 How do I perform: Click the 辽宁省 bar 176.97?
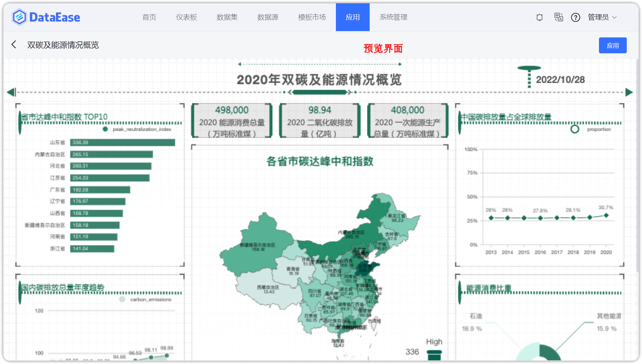point(98,201)
